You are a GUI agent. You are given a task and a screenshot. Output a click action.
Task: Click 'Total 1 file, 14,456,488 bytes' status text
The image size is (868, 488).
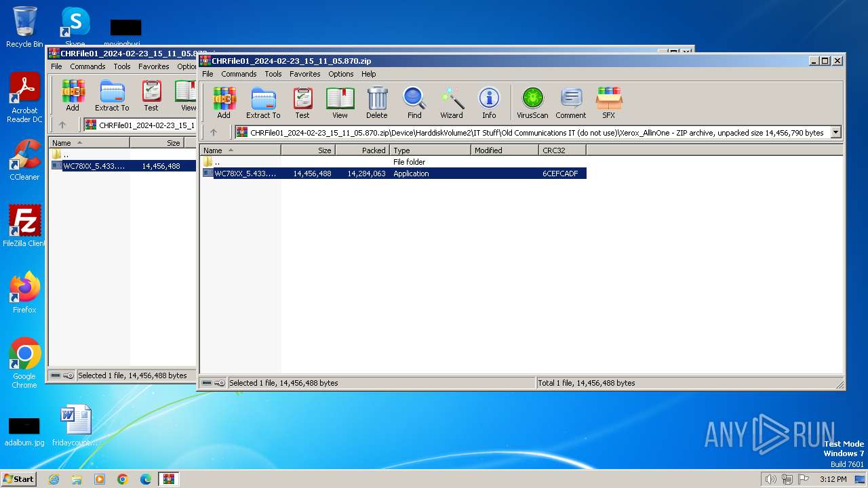[x=587, y=383]
